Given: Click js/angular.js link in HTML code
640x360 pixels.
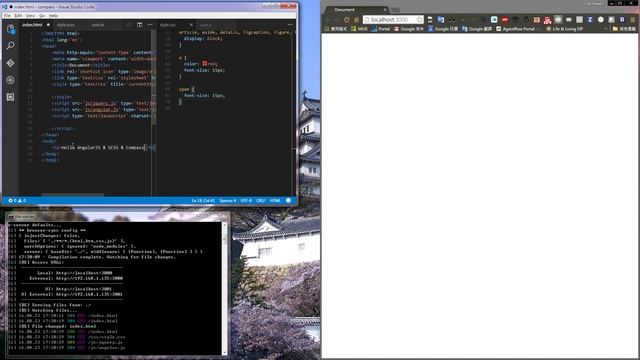Looking at the screenshot, I should pos(102,109).
